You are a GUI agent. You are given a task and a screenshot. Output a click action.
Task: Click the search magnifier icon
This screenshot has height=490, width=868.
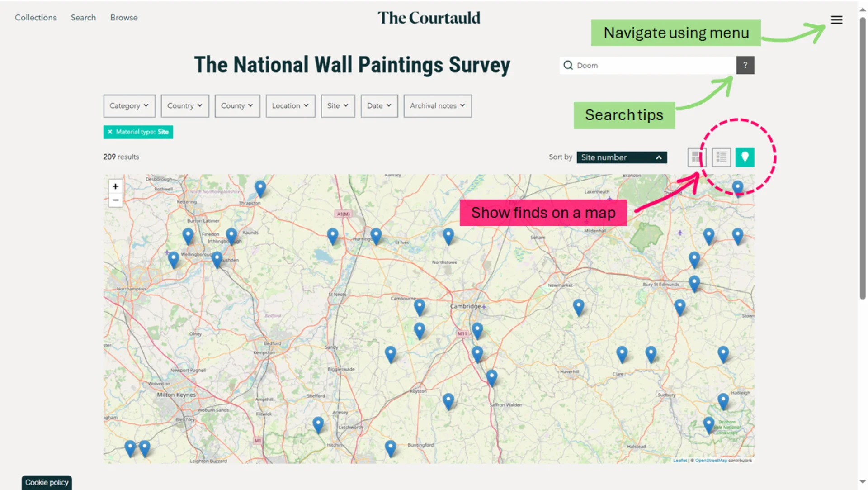point(568,65)
